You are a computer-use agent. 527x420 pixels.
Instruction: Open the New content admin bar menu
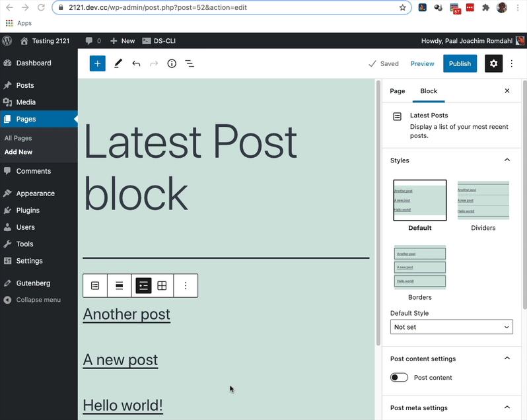pyautogui.click(x=123, y=41)
